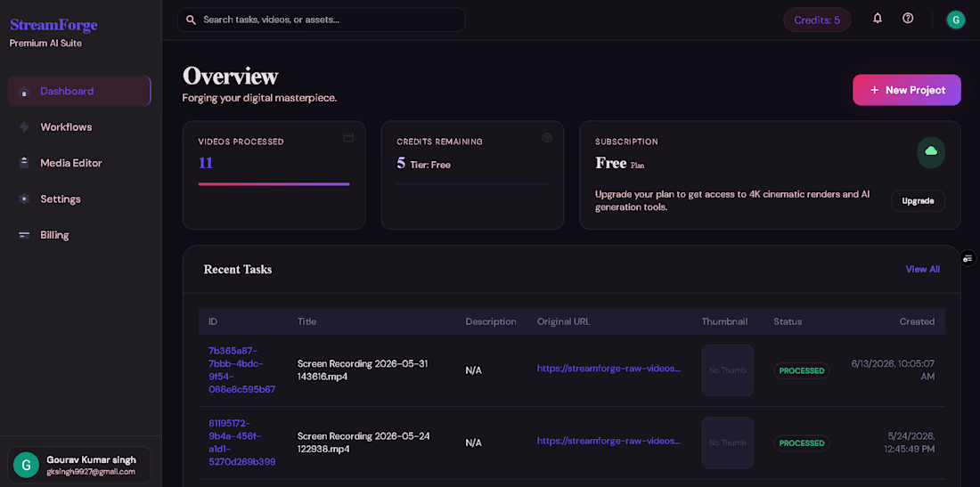Open the help question mark icon
This screenshot has height=487, width=980.
click(x=908, y=19)
